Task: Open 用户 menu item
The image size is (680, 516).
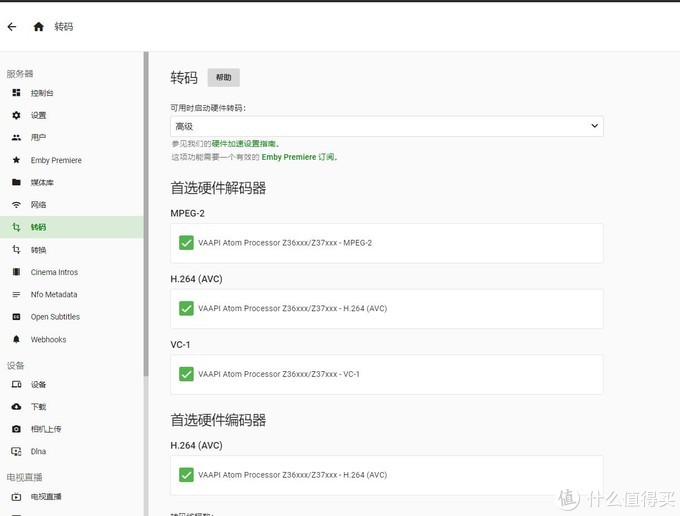Action: click(x=72, y=137)
